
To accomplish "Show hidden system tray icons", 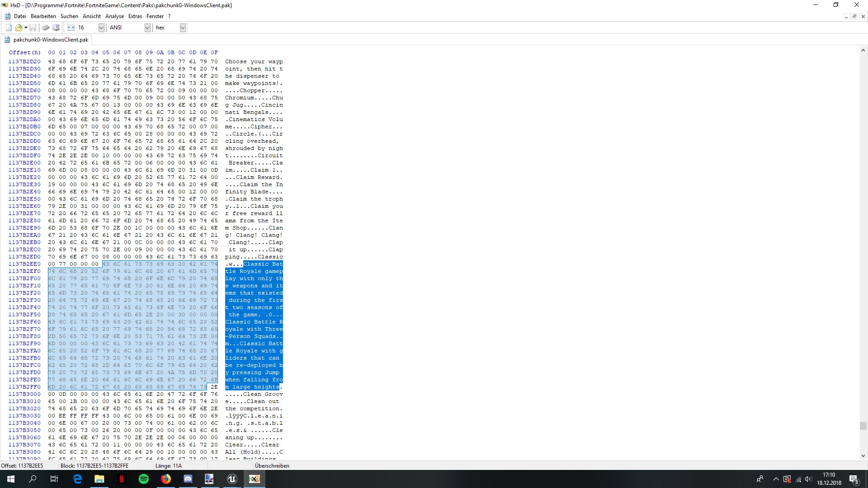I will [x=776, y=479].
